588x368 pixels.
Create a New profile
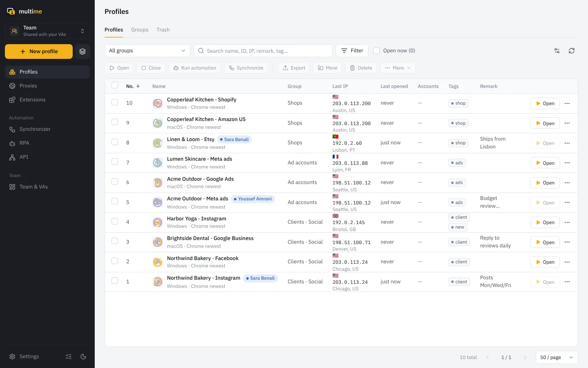pyautogui.click(x=39, y=52)
